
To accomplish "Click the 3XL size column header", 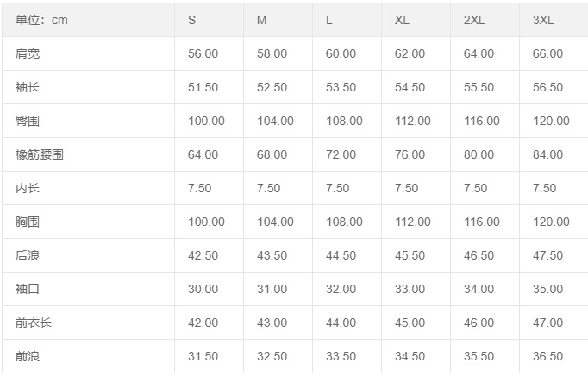I will tap(543, 20).
